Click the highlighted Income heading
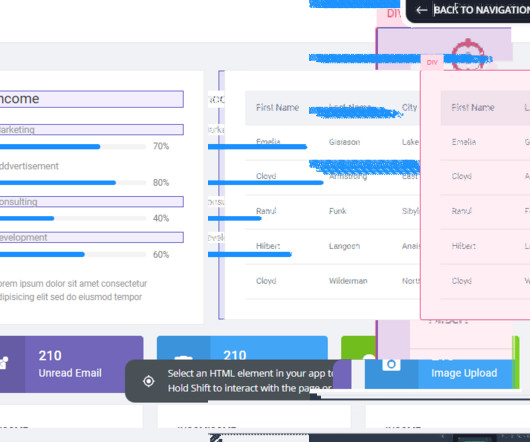 [91, 99]
